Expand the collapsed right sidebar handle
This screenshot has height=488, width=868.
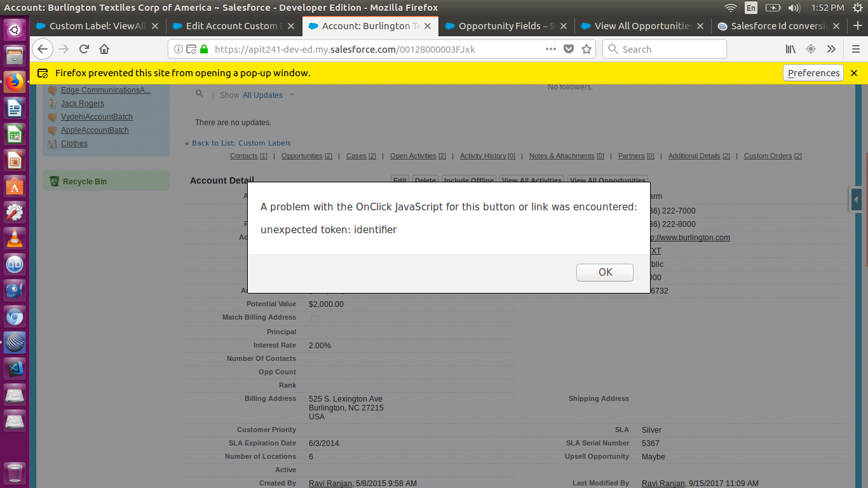tap(856, 200)
